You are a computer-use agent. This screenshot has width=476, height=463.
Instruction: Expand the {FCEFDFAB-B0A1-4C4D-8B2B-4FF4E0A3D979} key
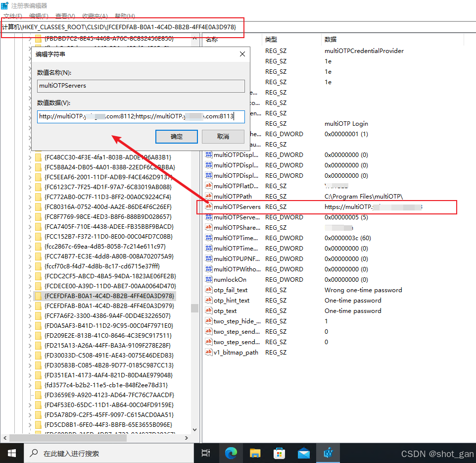[30, 306]
